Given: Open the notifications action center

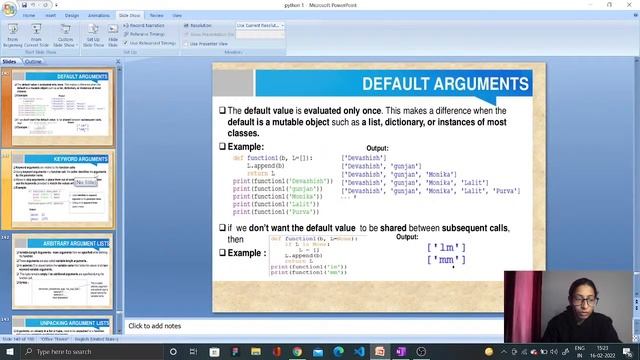Looking at the screenshot, I should pyautogui.click(x=627, y=351).
